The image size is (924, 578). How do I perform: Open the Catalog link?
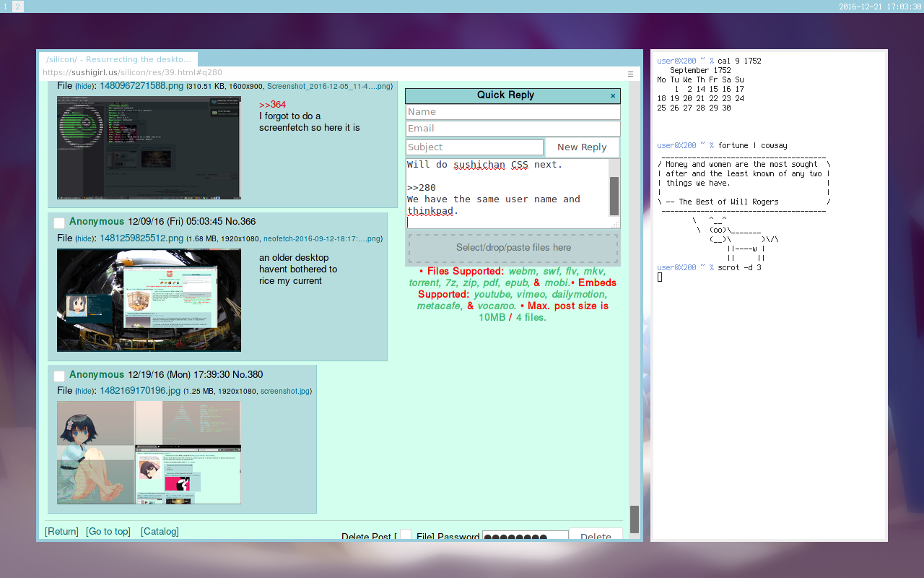(x=160, y=532)
